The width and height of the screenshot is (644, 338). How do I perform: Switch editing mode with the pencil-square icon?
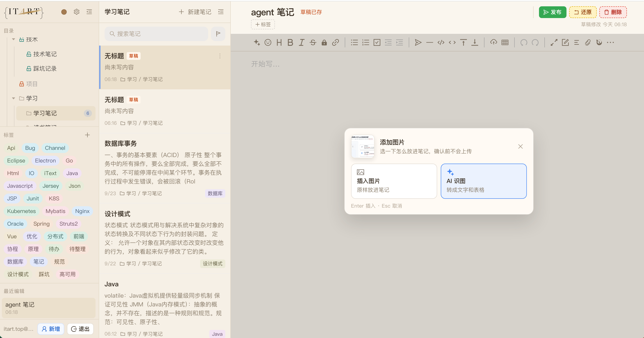[x=565, y=43]
